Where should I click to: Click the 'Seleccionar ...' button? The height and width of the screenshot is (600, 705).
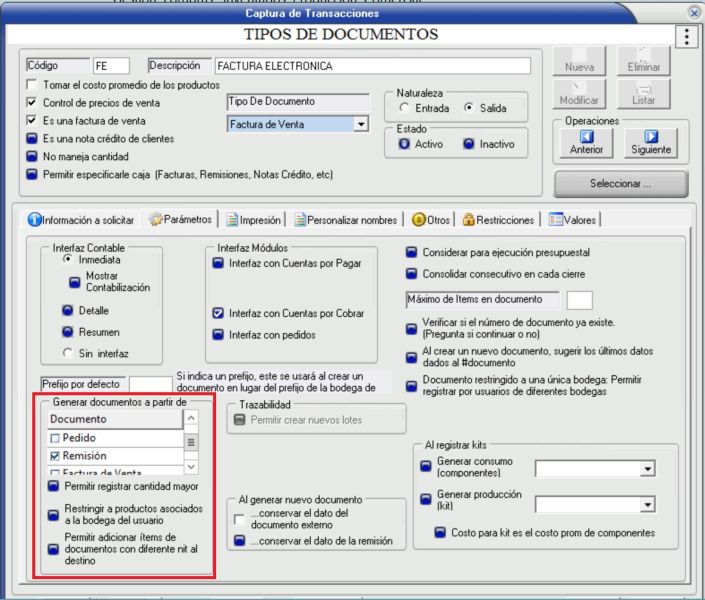pos(620,184)
